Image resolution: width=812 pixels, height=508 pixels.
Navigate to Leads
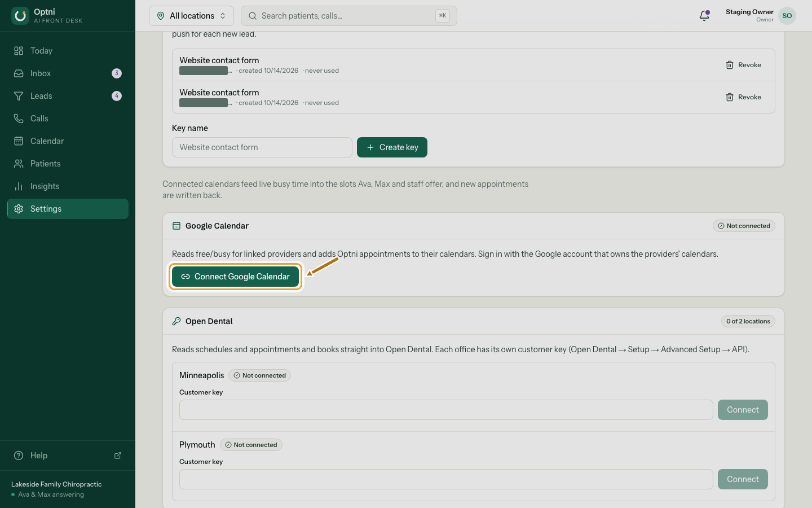pyautogui.click(x=68, y=96)
